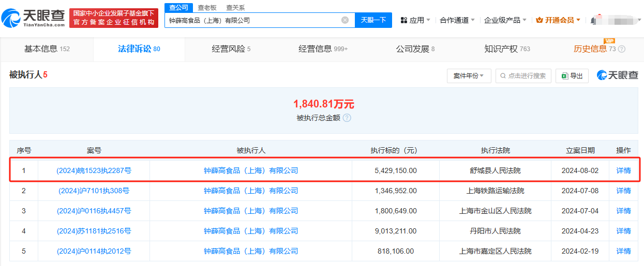Switch to the 公司发展 tab
The image size is (644, 266).
[415, 49]
